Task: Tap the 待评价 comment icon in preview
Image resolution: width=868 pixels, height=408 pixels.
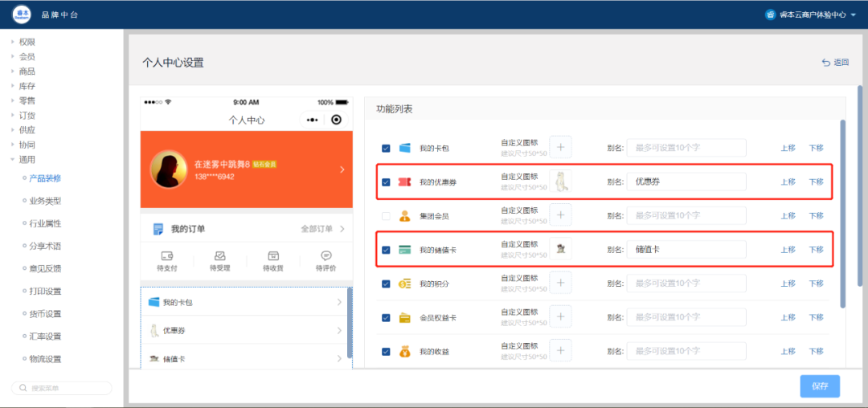Action: (x=326, y=256)
